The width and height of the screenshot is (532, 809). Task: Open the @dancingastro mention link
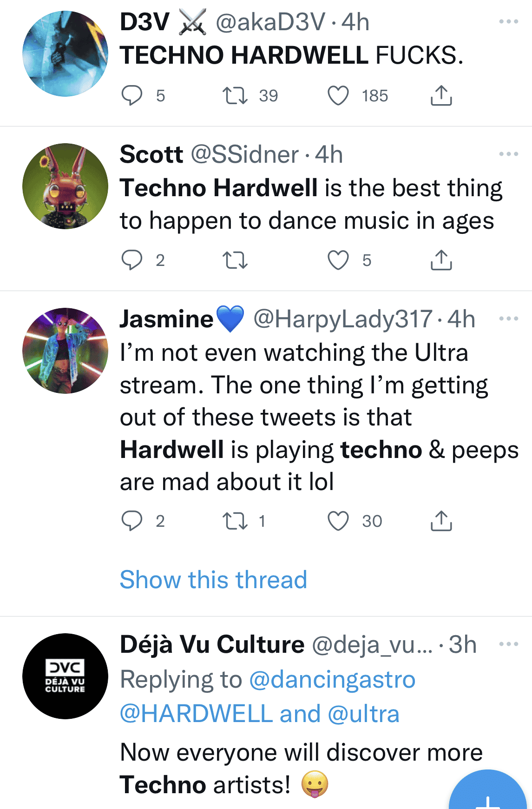[332, 680]
